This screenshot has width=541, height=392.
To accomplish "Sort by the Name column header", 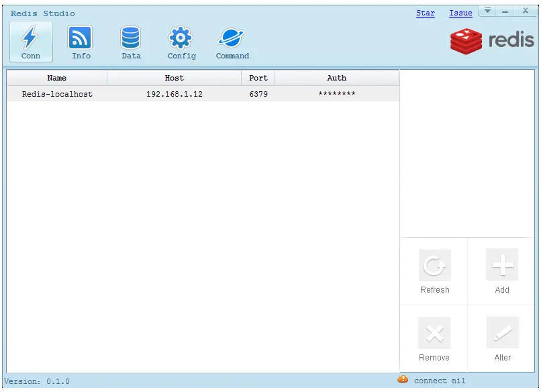I will pyautogui.click(x=57, y=78).
